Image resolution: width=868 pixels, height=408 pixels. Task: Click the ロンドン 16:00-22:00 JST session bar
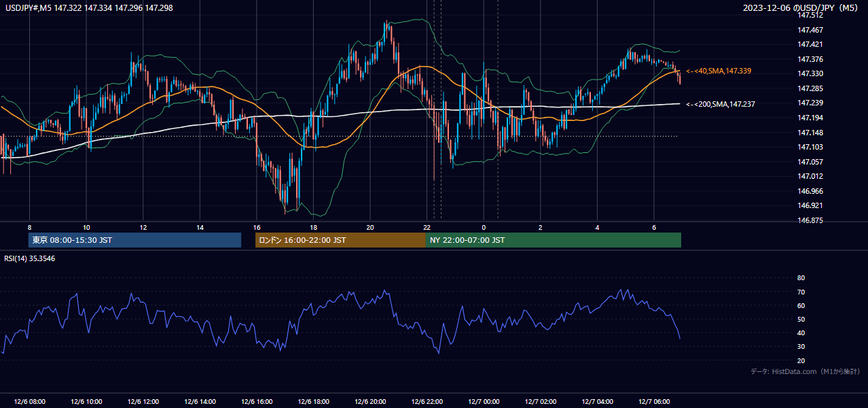click(x=340, y=240)
